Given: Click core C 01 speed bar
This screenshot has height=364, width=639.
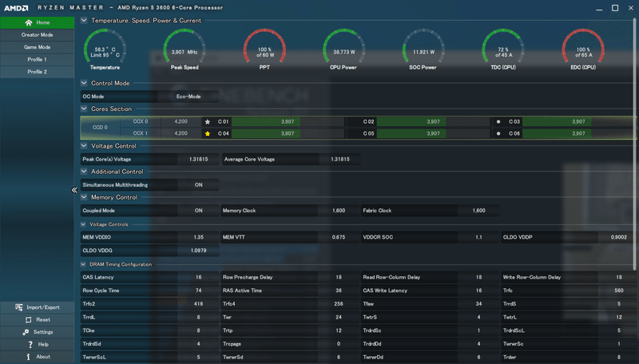Looking at the screenshot, I should click(288, 122).
